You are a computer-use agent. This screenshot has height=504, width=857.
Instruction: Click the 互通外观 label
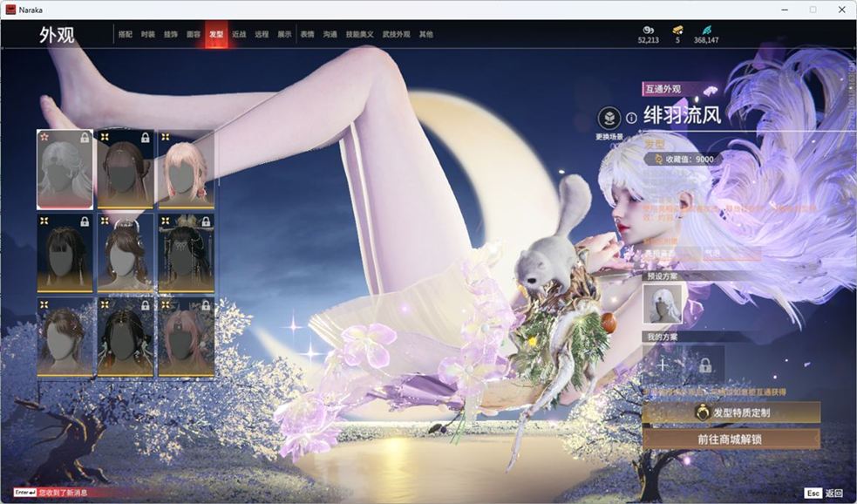663,89
